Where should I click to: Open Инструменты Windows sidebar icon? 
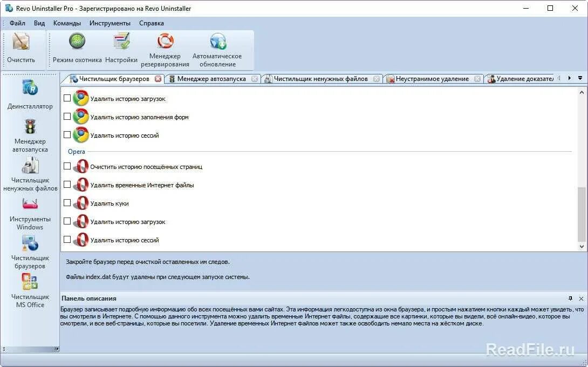pos(30,203)
